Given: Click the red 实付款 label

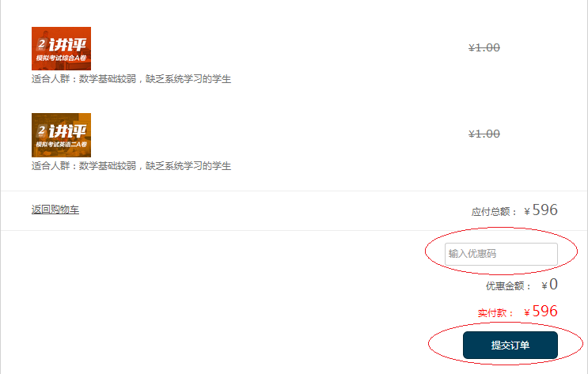Looking at the screenshot, I should [495, 313].
